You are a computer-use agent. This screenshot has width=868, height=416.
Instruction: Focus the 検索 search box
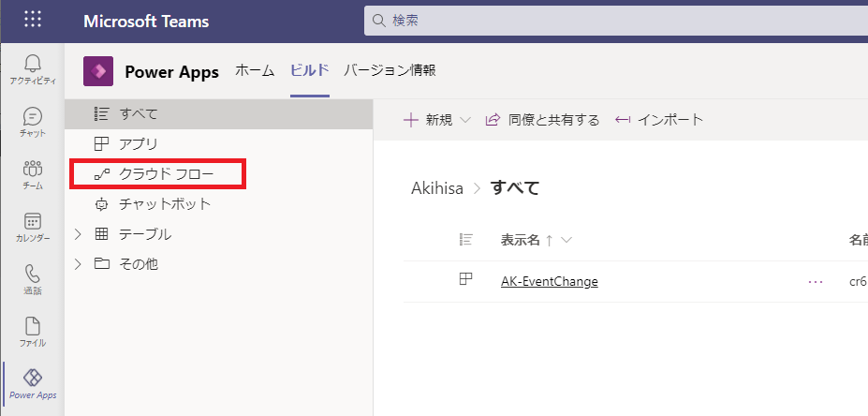[615, 21]
